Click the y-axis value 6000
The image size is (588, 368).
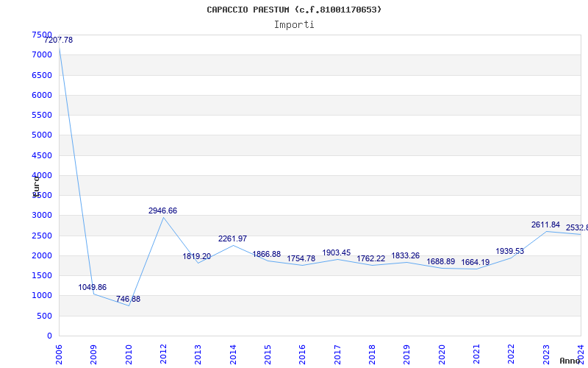click(x=42, y=95)
